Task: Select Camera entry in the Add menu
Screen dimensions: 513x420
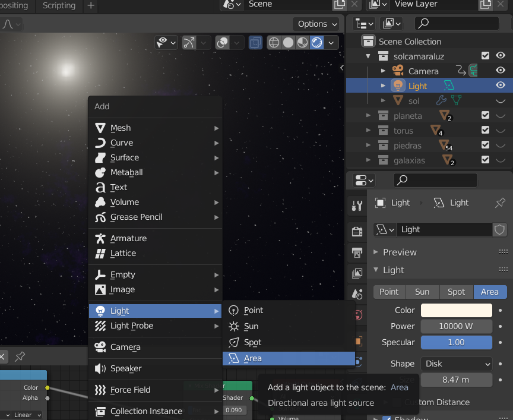Action: click(x=156, y=347)
